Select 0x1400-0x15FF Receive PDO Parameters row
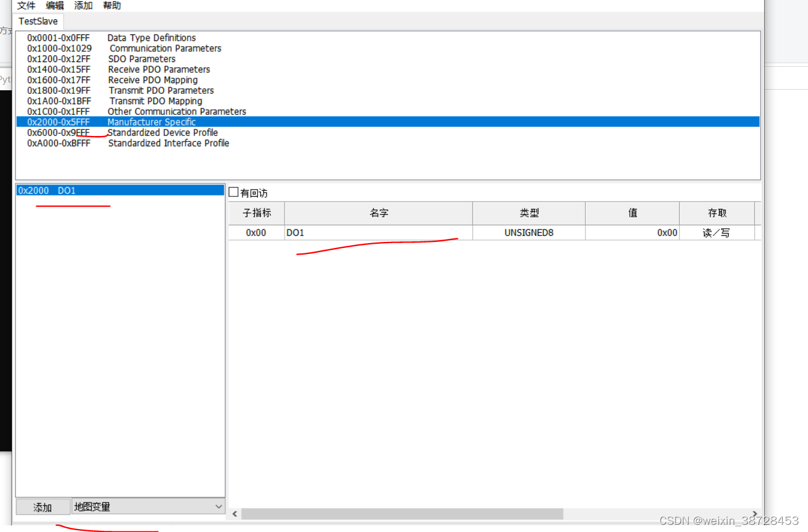 [x=387, y=69]
